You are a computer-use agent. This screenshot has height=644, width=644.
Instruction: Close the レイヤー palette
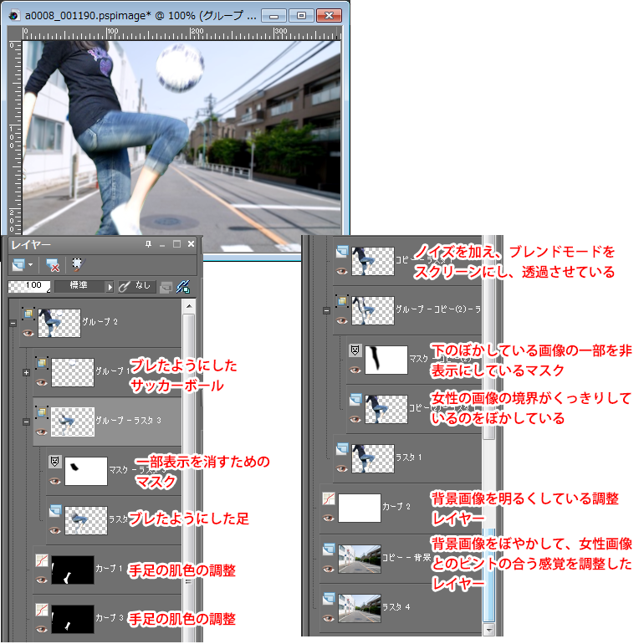[191, 244]
